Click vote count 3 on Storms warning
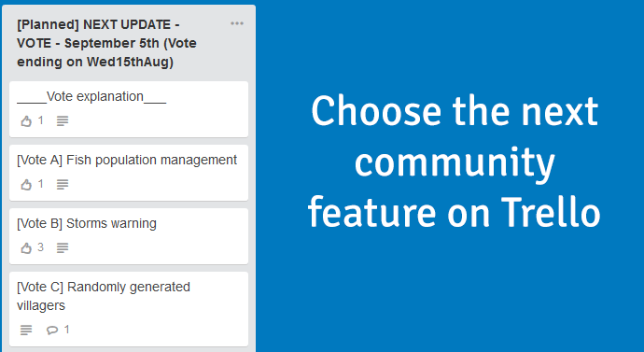The image size is (644, 352). pyautogui.click(x=41, y=247)
